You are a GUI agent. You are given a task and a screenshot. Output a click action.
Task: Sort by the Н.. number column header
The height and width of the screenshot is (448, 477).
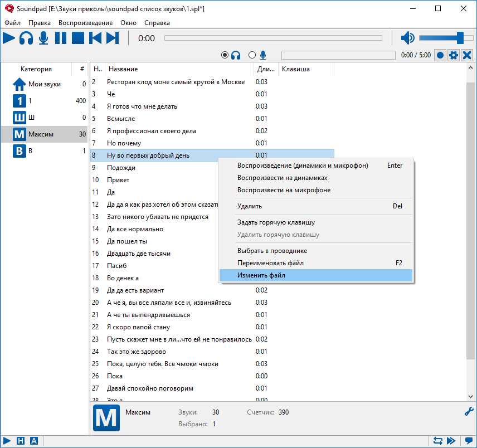98,69
